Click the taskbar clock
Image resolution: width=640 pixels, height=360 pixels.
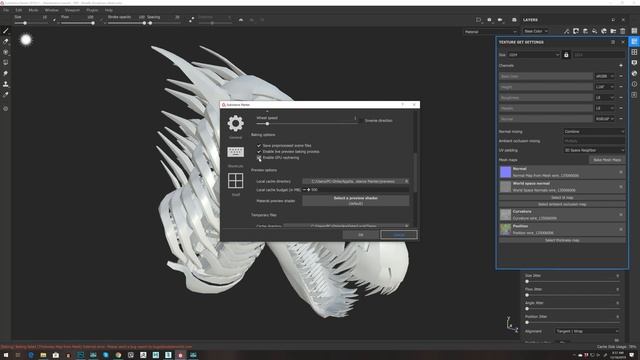(x=618, y=355)
